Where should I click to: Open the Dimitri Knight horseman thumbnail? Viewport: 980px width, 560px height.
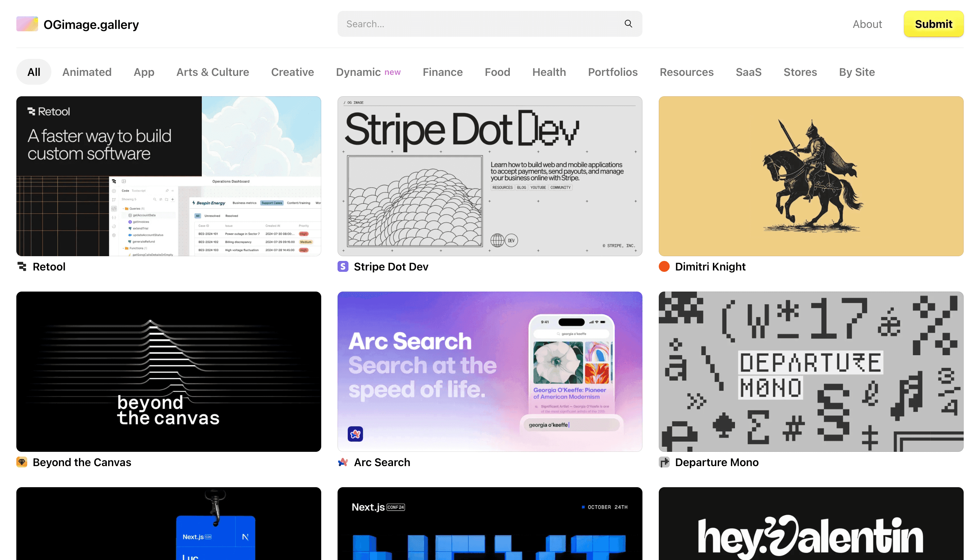coord(811,176)
